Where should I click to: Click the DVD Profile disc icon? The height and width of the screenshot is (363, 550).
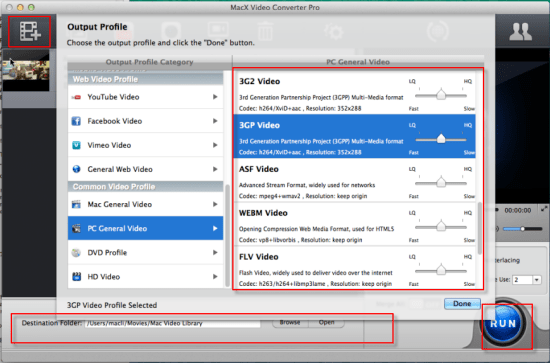pos(76,253)
